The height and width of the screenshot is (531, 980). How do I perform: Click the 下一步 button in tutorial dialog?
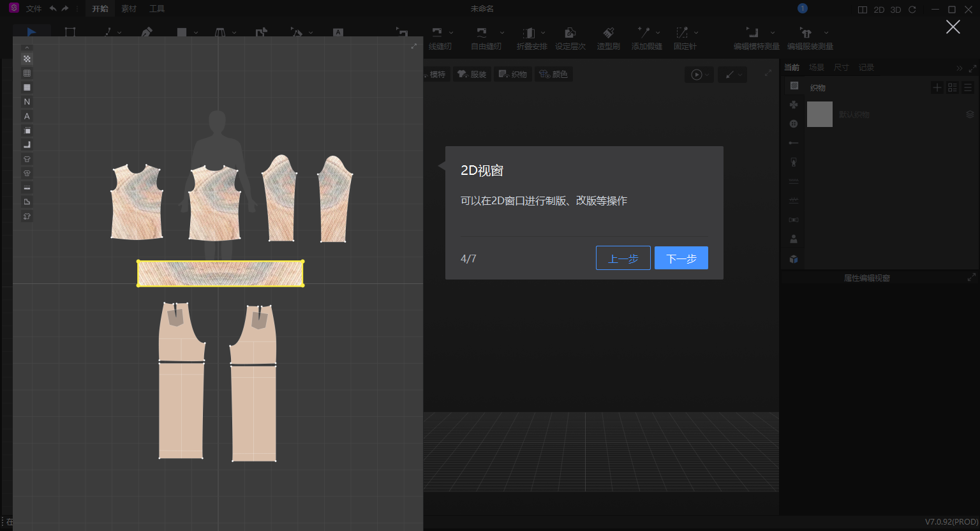pyautogui.click(x=681, y=258)
